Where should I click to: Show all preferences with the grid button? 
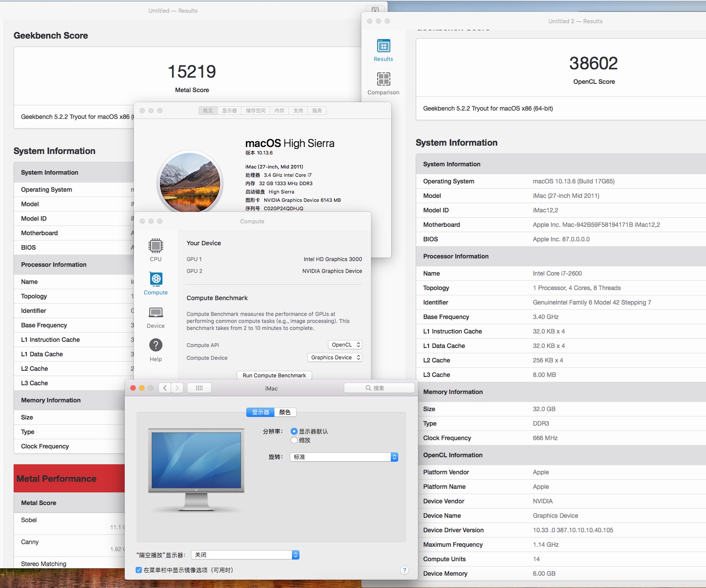click(199, 388)
